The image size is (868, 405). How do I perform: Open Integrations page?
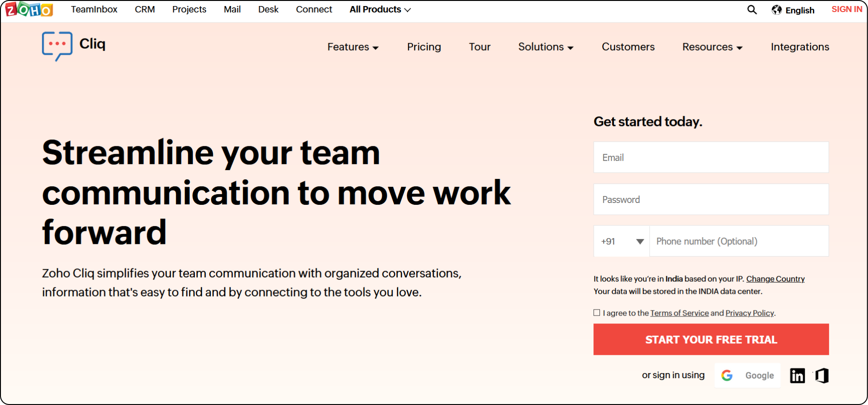800,47
